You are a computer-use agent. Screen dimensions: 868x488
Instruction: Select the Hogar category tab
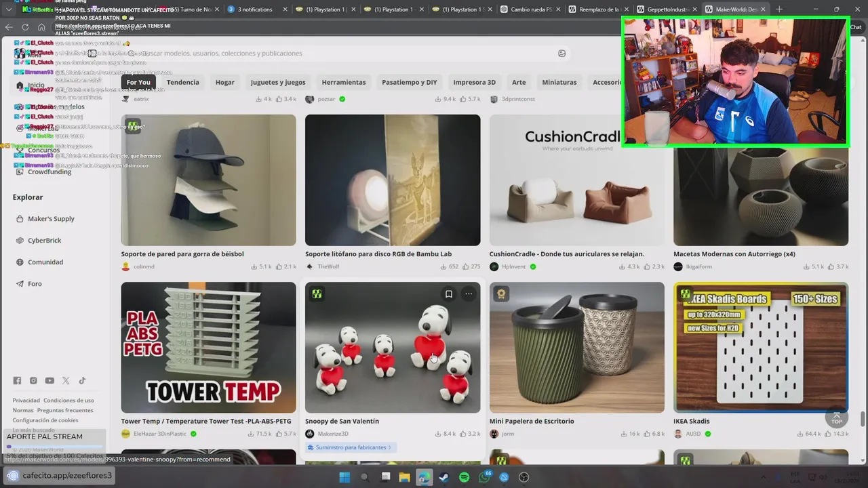[x=225, y=82]
